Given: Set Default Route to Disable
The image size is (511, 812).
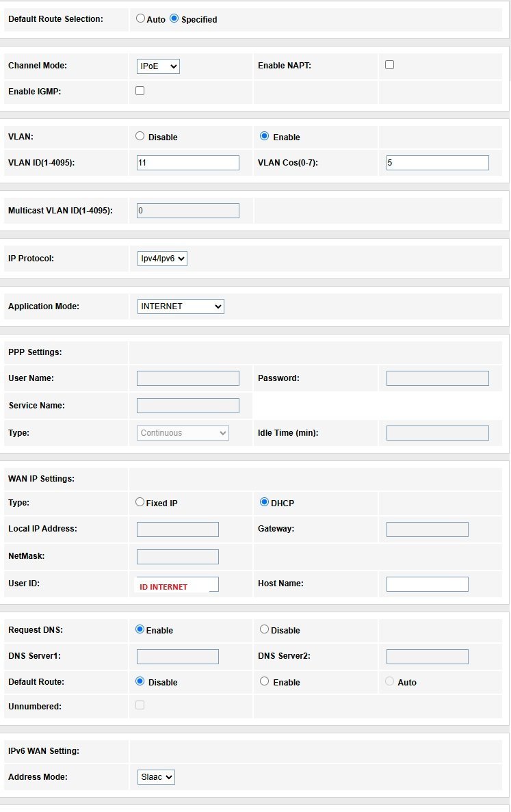Looking at the screenshot, I should tap(140, 681).
